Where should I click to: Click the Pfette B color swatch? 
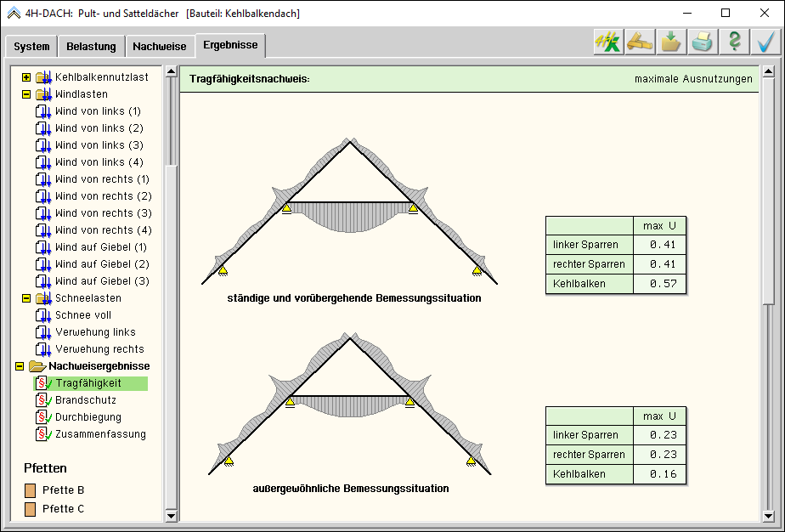[31, 490]
